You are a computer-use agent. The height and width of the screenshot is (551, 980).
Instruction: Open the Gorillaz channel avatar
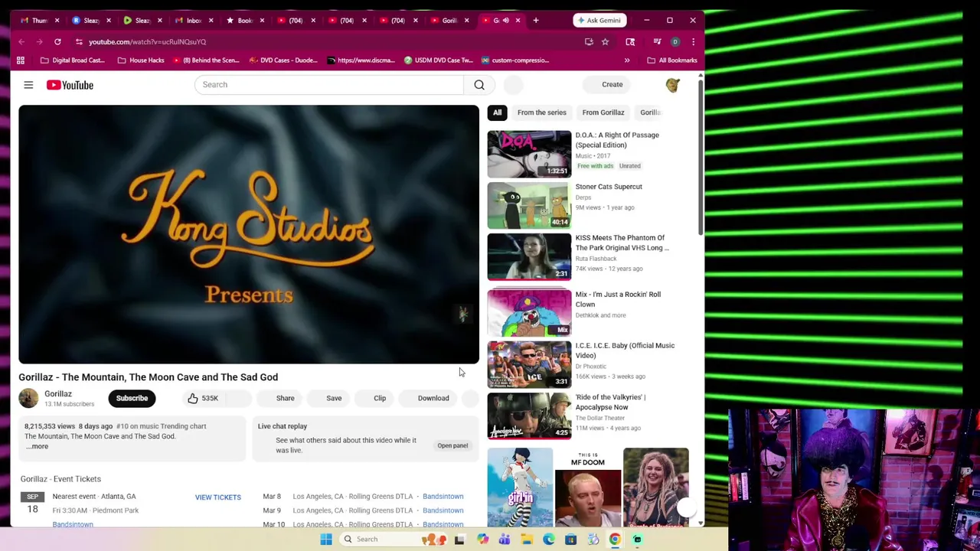point(28,398)
